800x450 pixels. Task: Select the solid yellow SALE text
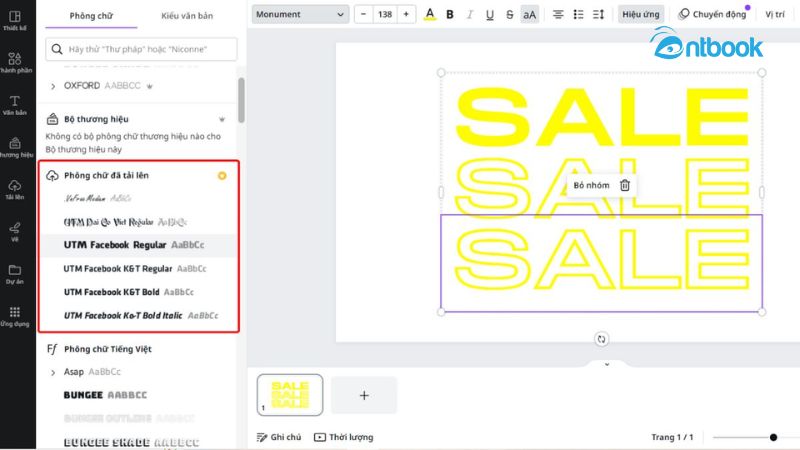click(602, 117)
